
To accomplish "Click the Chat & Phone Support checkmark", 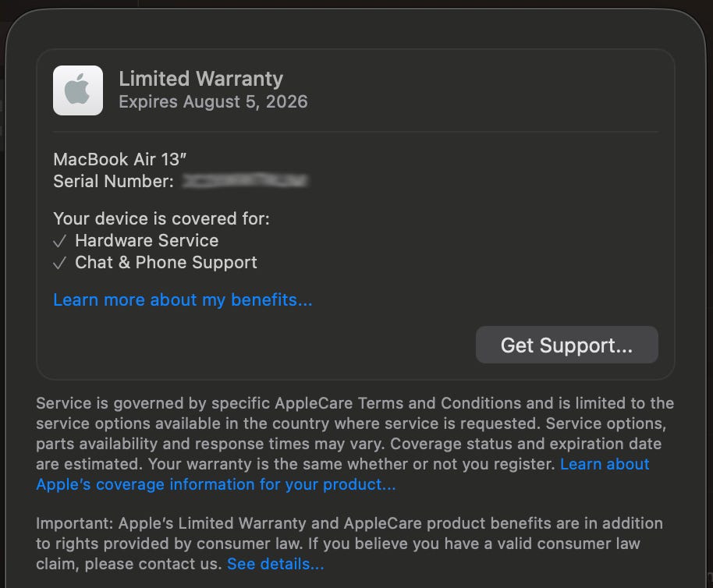I will click(x=59, y=264).
